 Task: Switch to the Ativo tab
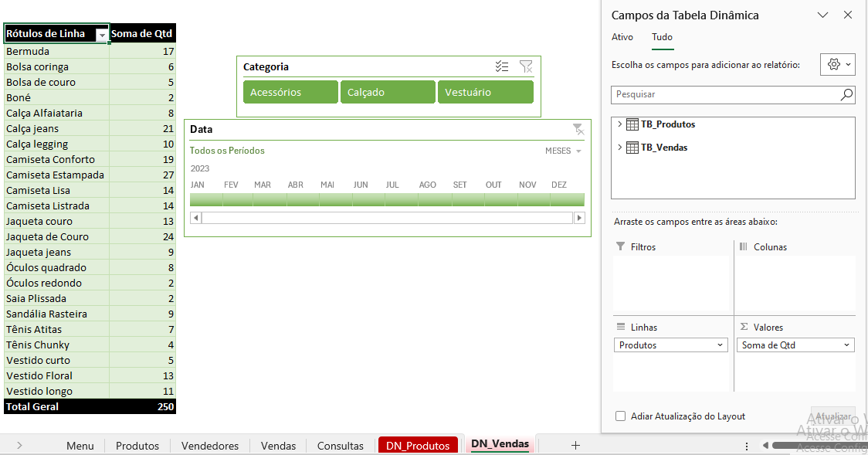point(622,37)
